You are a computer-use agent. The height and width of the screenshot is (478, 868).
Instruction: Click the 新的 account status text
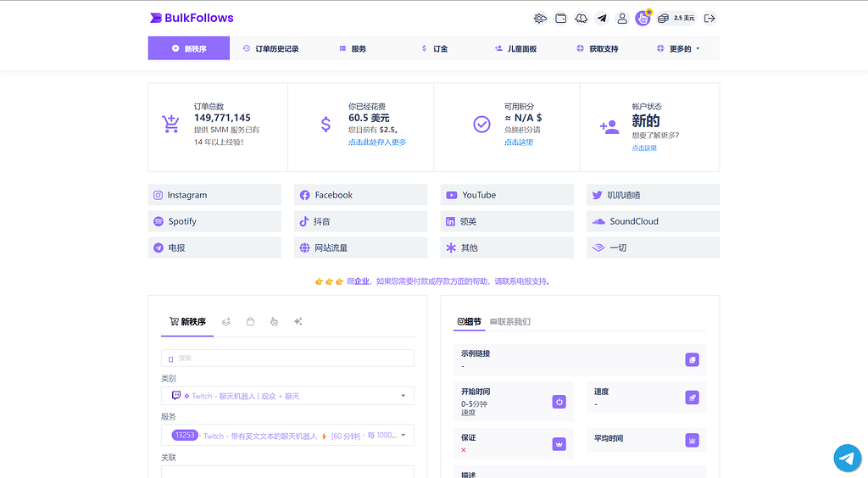645,121
